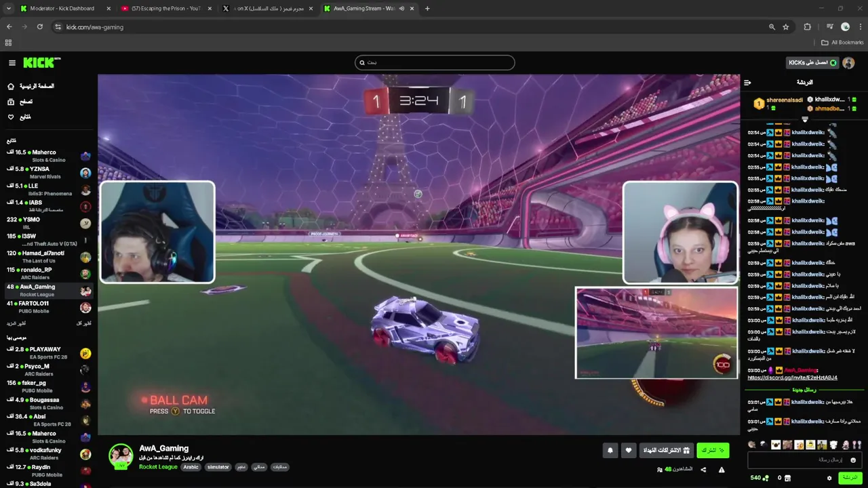Click the simulator tag
This screenshot has width=868, height=488.
pyautogui.click(x=218, y=467)
